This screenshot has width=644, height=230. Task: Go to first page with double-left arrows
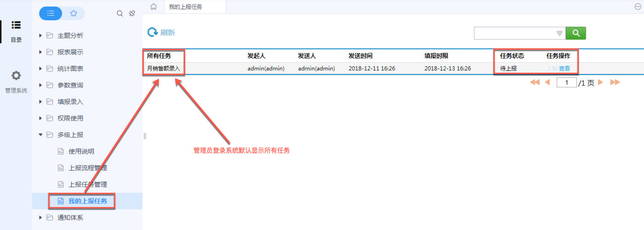[x=535, y=82]
